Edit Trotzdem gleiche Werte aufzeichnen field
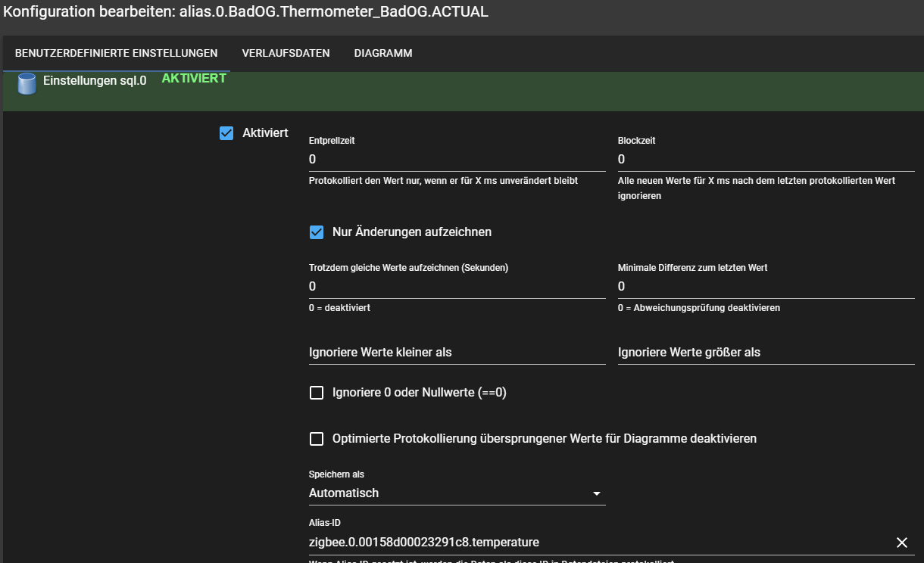 coord(456,287)
